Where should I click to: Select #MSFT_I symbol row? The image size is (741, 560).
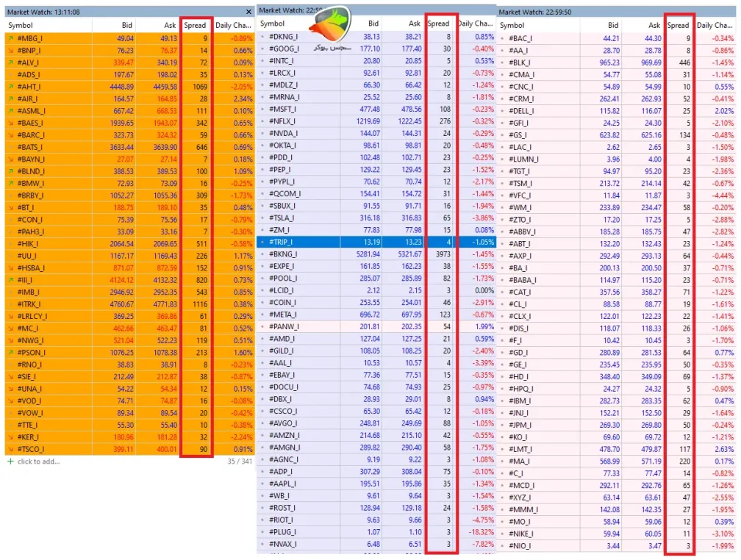[x=376, y=110]
